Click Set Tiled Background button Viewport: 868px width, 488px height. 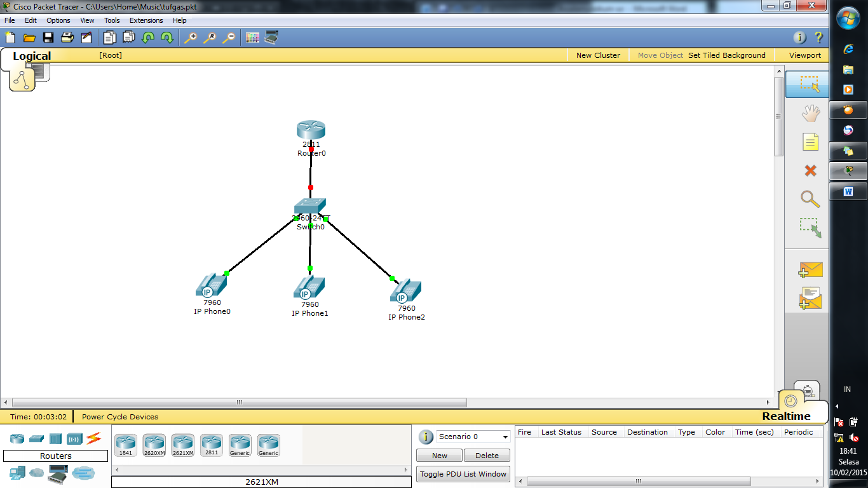(x=727, y=55)
